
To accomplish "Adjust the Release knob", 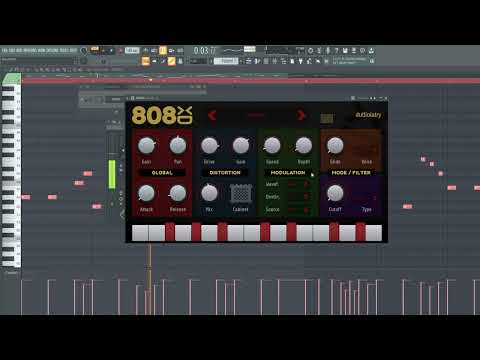I will [178, 193].
